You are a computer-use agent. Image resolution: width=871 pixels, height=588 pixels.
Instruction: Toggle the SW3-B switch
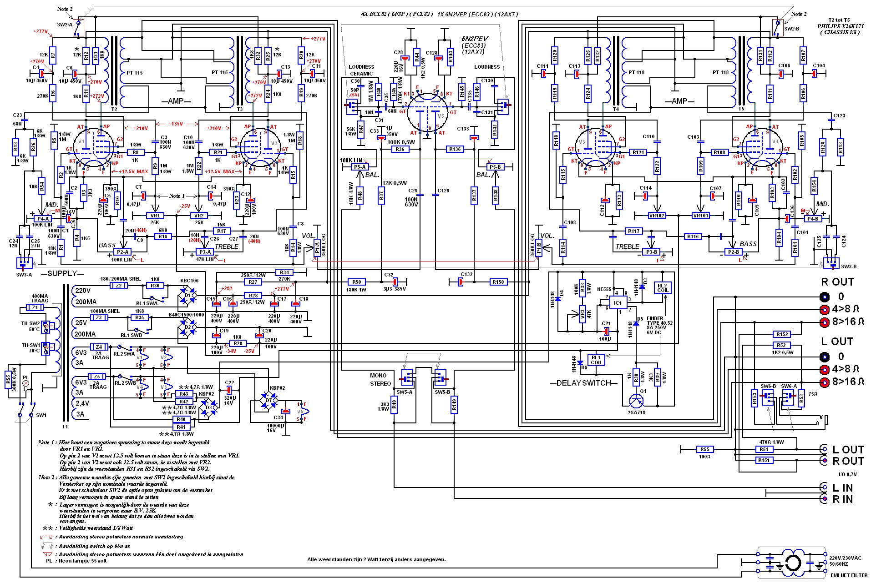[831, 263]
